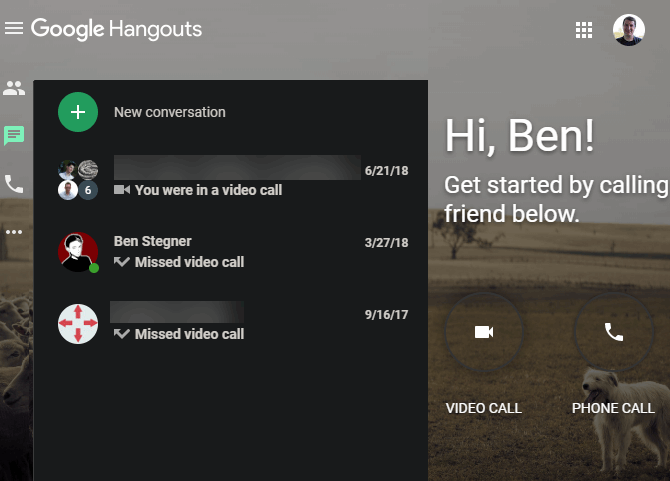
Task: Click the group avatar with 6 badge
Action: pyautogui.click(x=78, y=180)
